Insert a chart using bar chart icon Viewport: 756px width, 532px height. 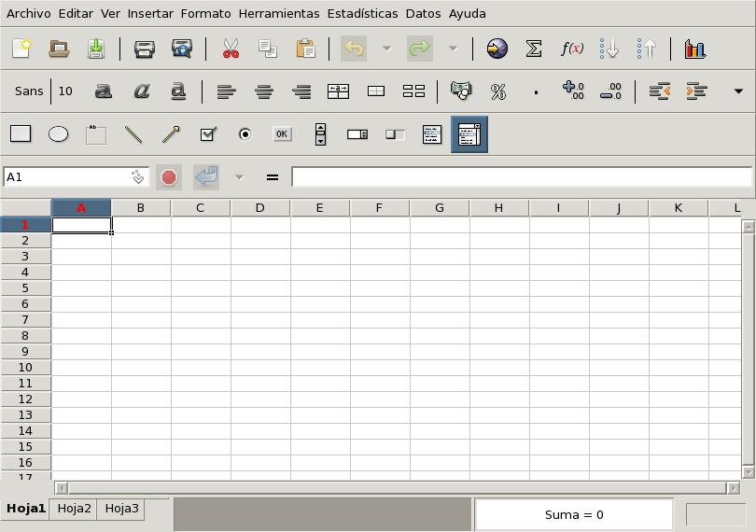click(x=695, y=49)
